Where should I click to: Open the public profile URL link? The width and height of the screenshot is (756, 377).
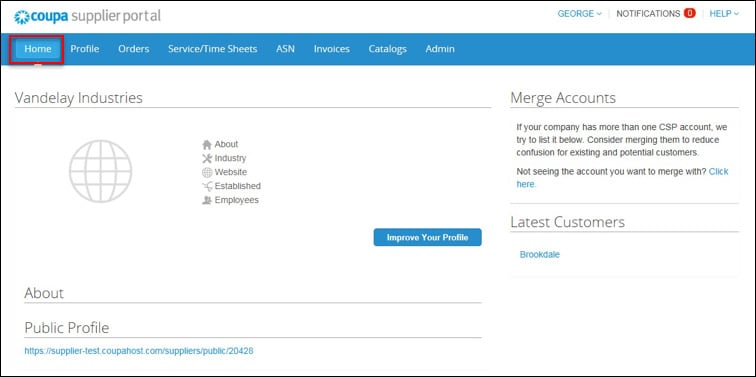click(139, 351)
